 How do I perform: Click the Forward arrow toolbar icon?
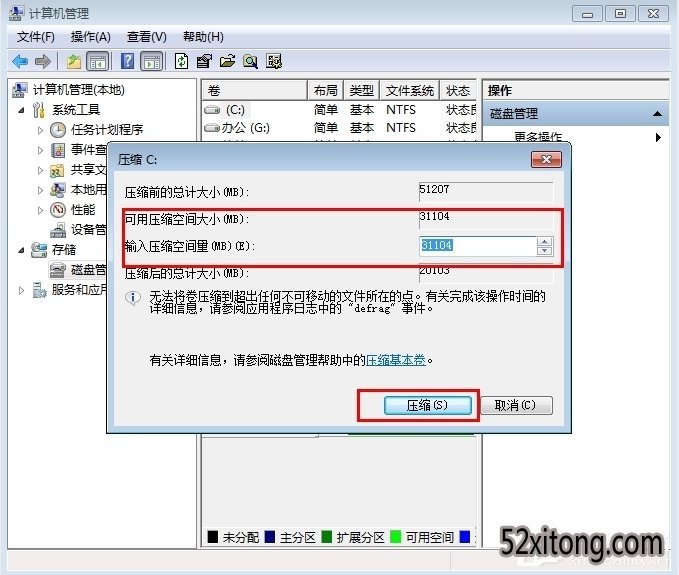(42, 61)
